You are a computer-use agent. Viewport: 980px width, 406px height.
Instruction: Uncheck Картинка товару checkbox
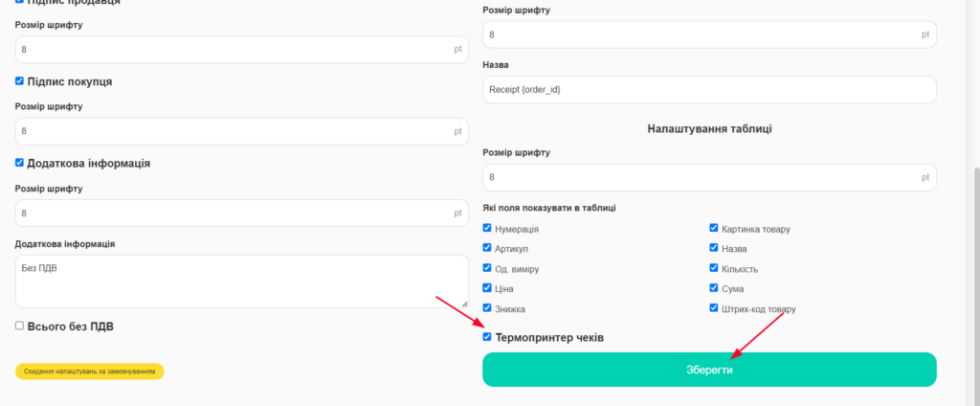[714, 228]
